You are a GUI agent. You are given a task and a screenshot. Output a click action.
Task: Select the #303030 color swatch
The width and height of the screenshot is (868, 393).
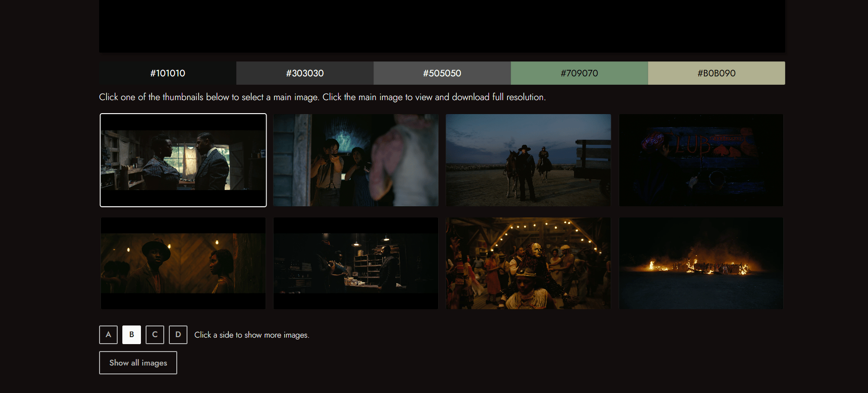pos(305,73)
